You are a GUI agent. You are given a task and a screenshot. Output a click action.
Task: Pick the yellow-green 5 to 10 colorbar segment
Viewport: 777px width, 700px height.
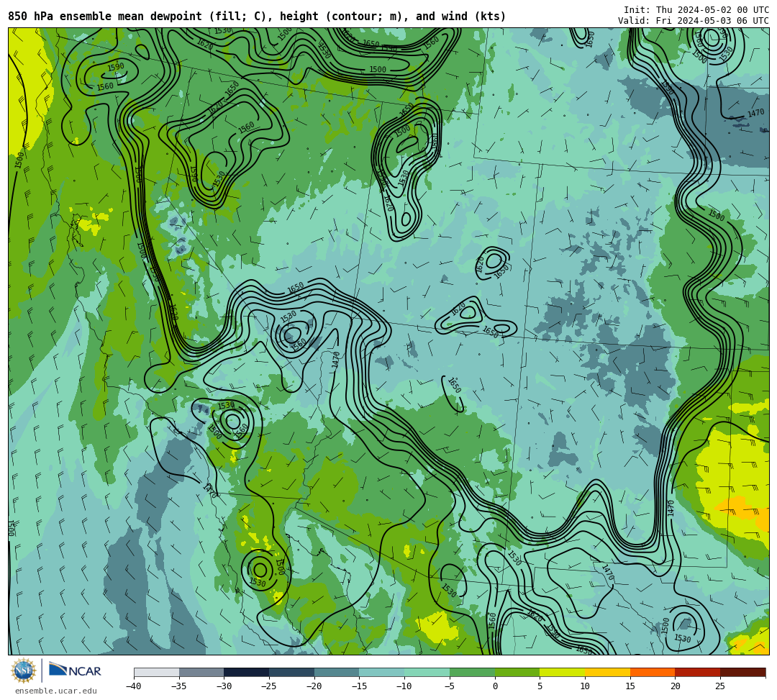[x=563, y=673]
